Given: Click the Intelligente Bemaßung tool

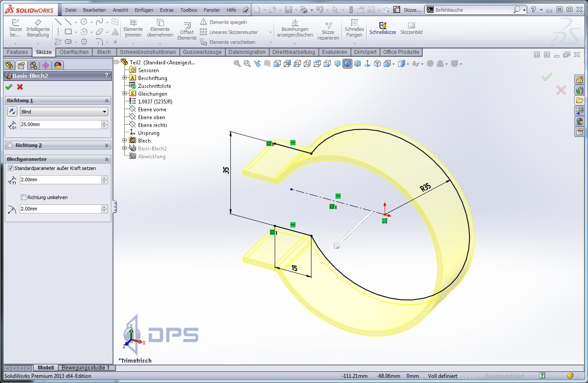Looking at the screenshot, I should (38, 28).
